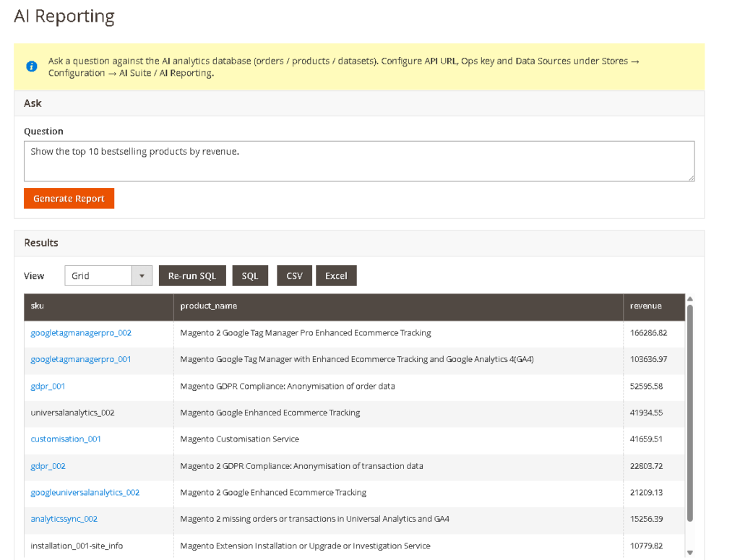This screenshot has width=740, height=560.
Task: Click the Results section header
Action: (x=359, y=243)
